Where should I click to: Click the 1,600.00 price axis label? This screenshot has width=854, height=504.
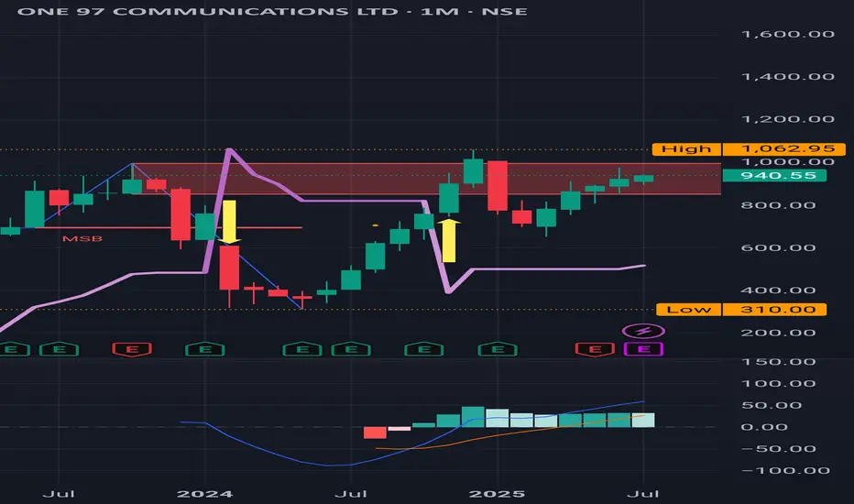[x=787, y=34]
